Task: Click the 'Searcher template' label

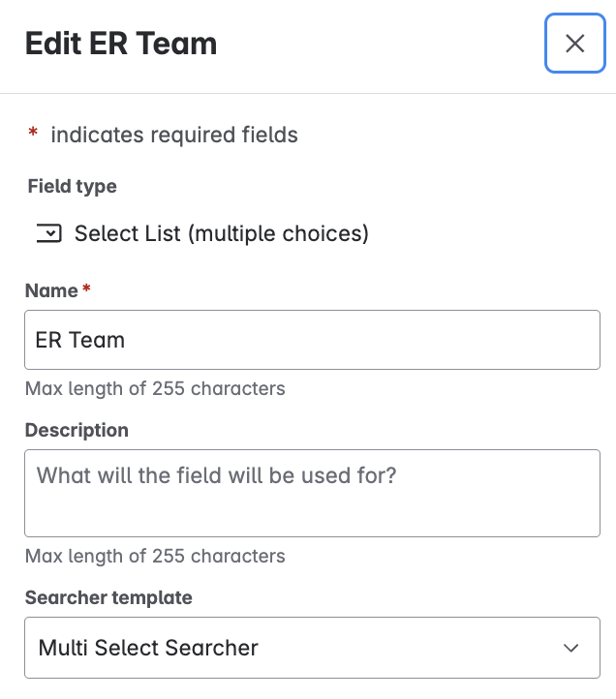Action: pos(108,597)
